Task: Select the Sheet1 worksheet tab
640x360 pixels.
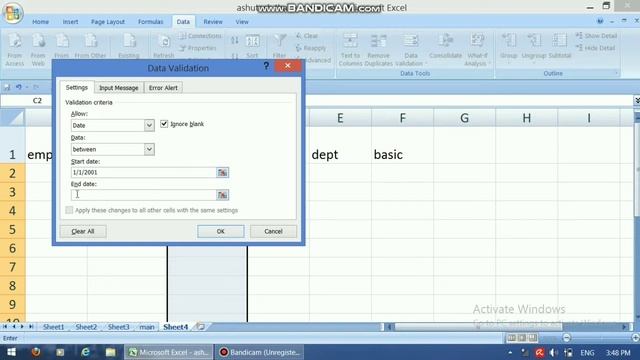Action: coord(54,327)
